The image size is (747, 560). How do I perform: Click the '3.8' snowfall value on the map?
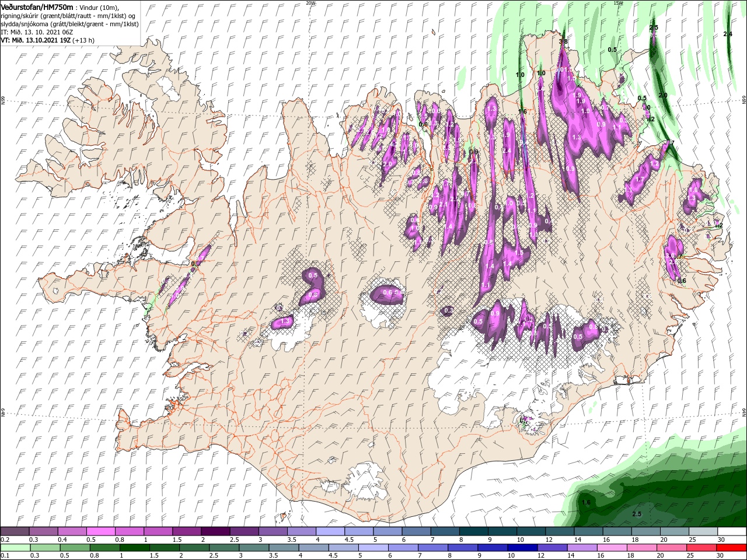[x=563, y=41]
